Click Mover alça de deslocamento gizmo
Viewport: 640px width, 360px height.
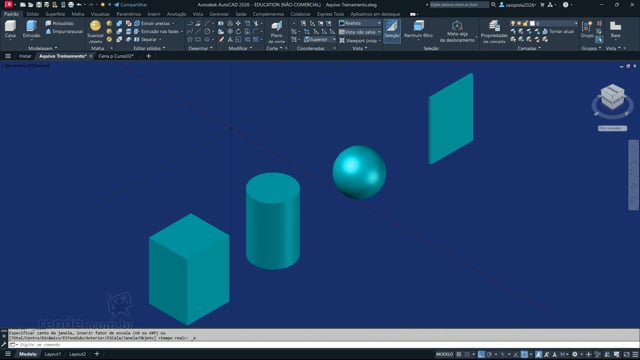[457, 31]
